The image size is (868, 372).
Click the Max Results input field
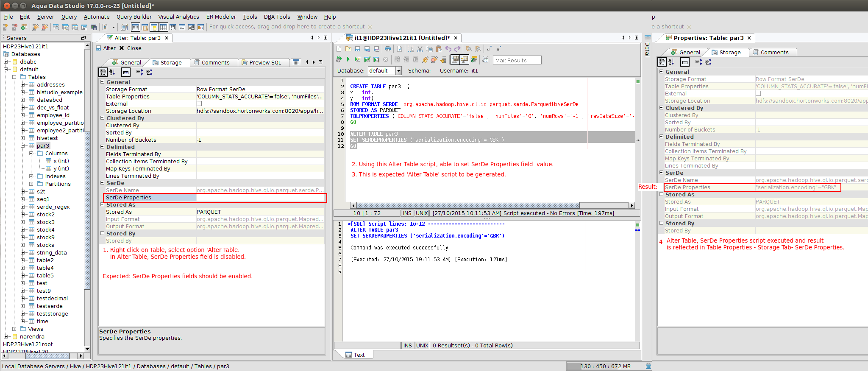point(517,60)
